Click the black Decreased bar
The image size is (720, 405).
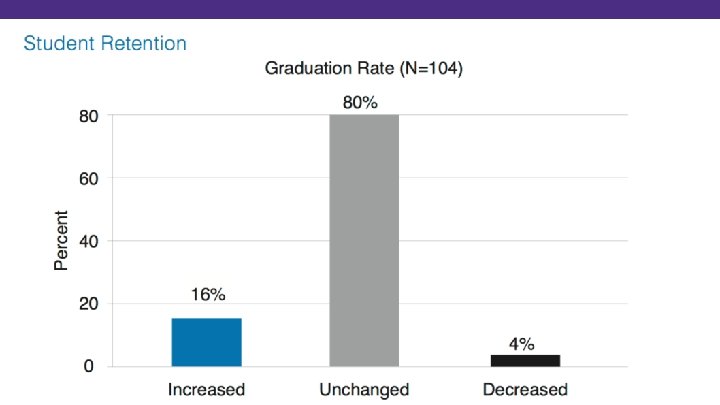pyautogui.click(x=525, y=360)
